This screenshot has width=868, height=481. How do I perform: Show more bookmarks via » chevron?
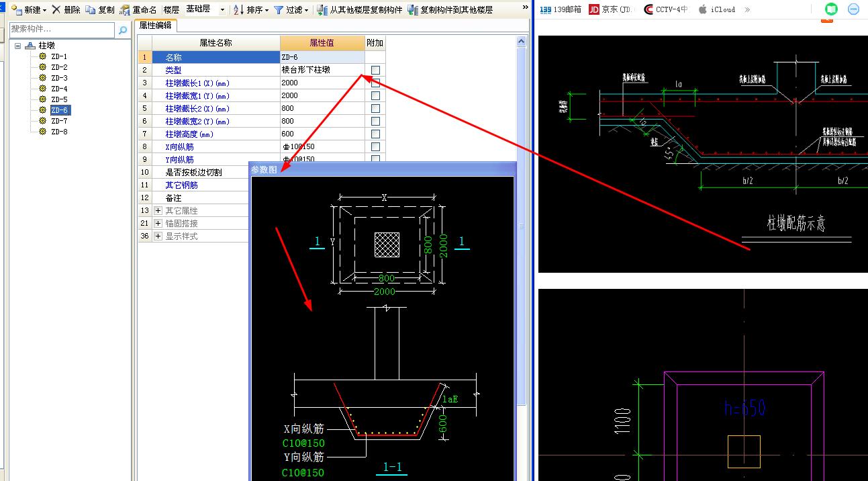(747, 9)
